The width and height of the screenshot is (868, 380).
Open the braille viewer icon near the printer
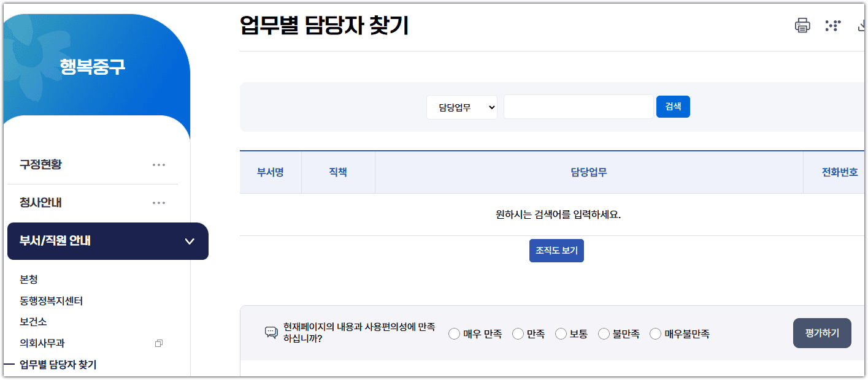832,26
